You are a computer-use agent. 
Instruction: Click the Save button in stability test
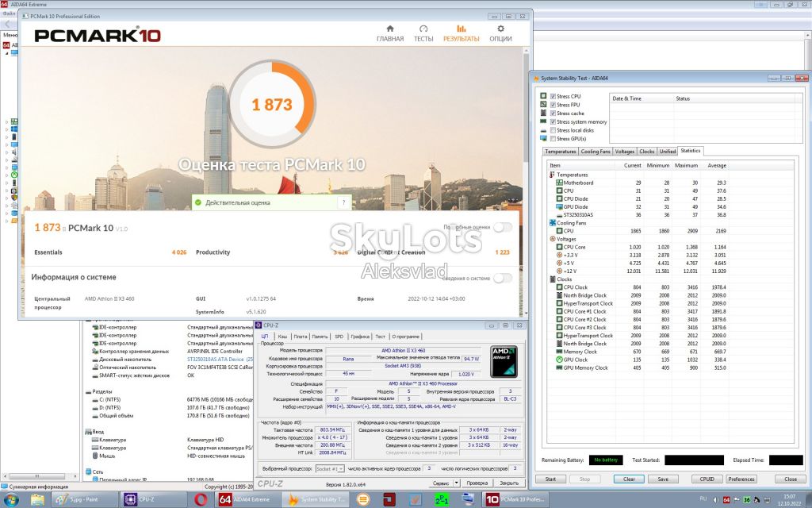tap(663, 479)
